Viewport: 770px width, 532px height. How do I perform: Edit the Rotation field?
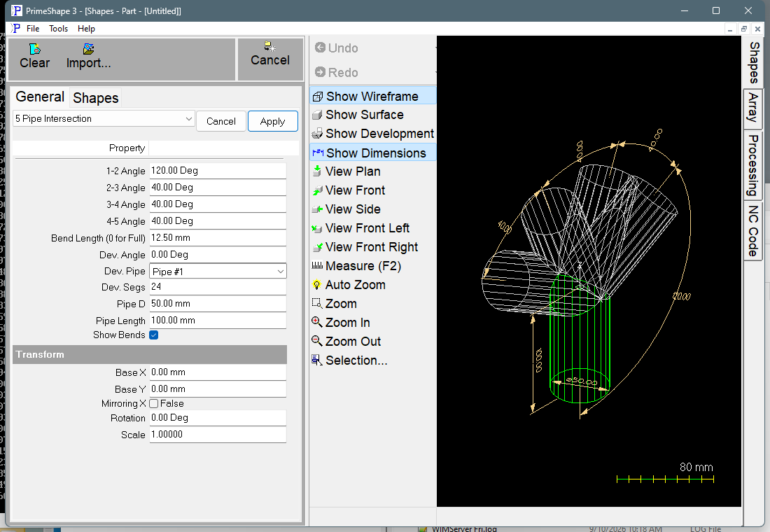(x=218, y=418)
